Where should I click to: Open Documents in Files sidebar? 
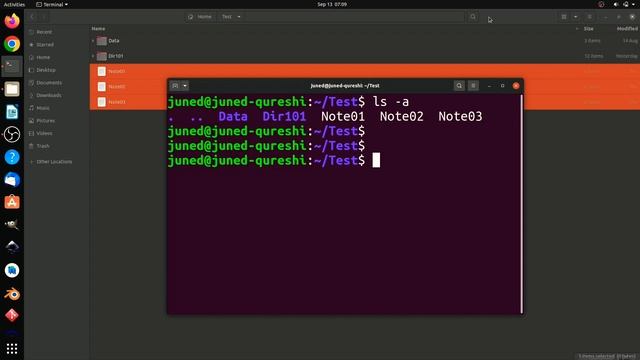click(x=49, y=82)
